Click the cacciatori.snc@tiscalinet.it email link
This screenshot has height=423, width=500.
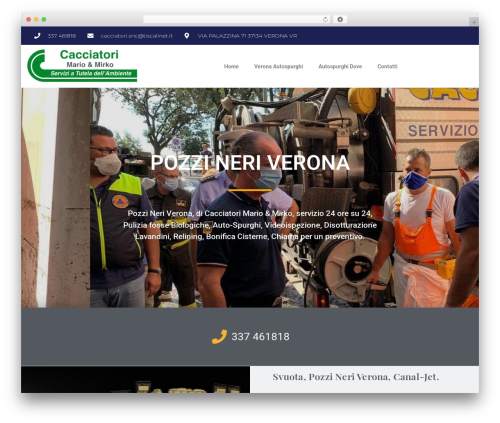(137, 36)
